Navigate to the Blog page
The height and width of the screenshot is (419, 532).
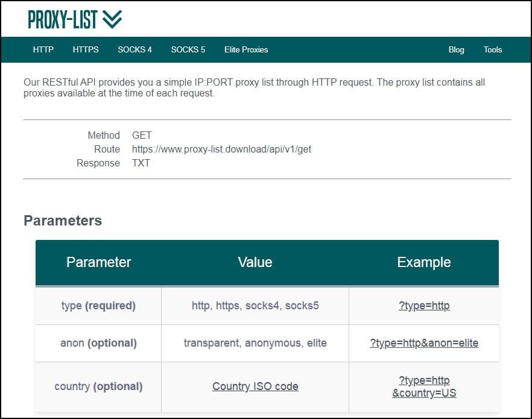point(456,50)
